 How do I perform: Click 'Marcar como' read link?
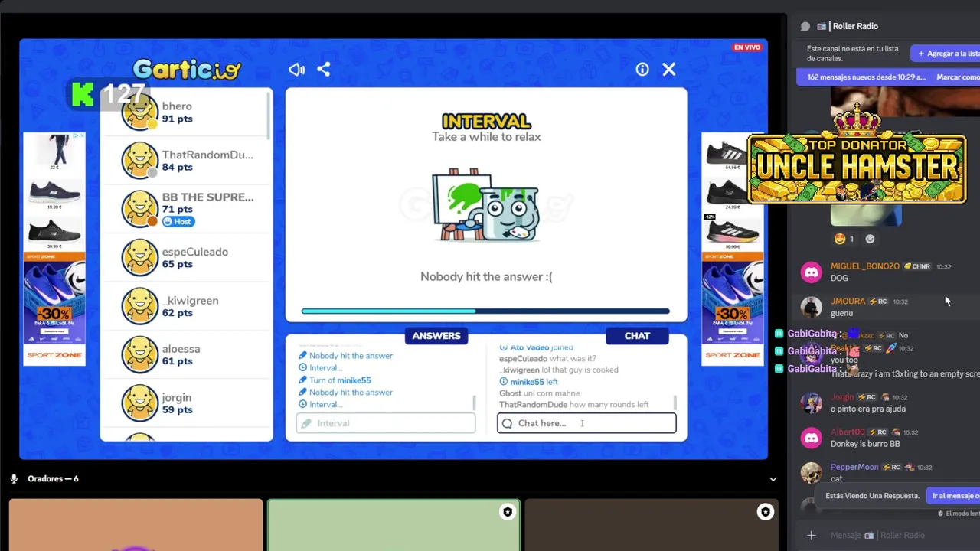point(958,77)
